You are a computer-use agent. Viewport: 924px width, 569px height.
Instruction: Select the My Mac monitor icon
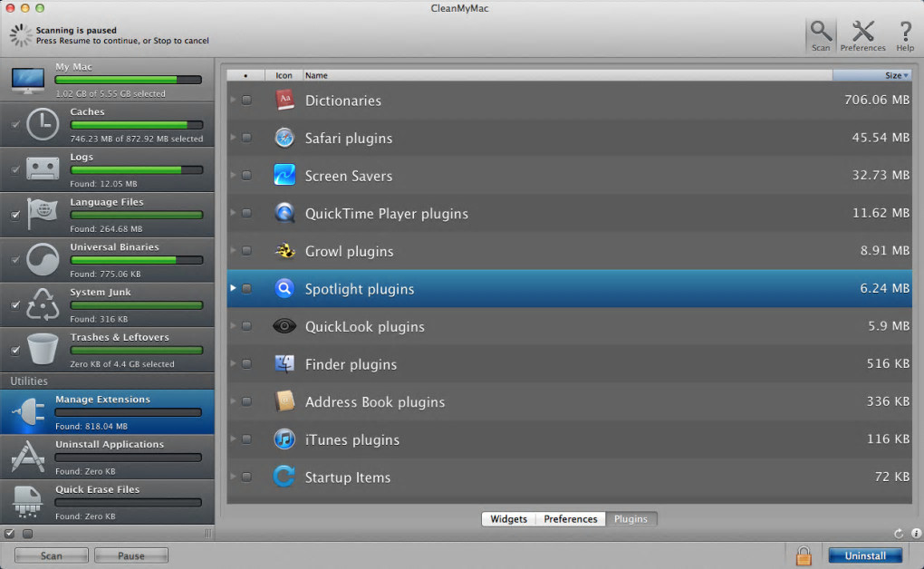click(28, 81)
